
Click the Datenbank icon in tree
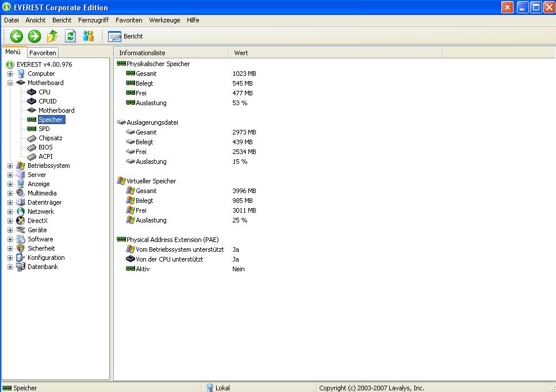pyautogui.click(x=21, y=267)
